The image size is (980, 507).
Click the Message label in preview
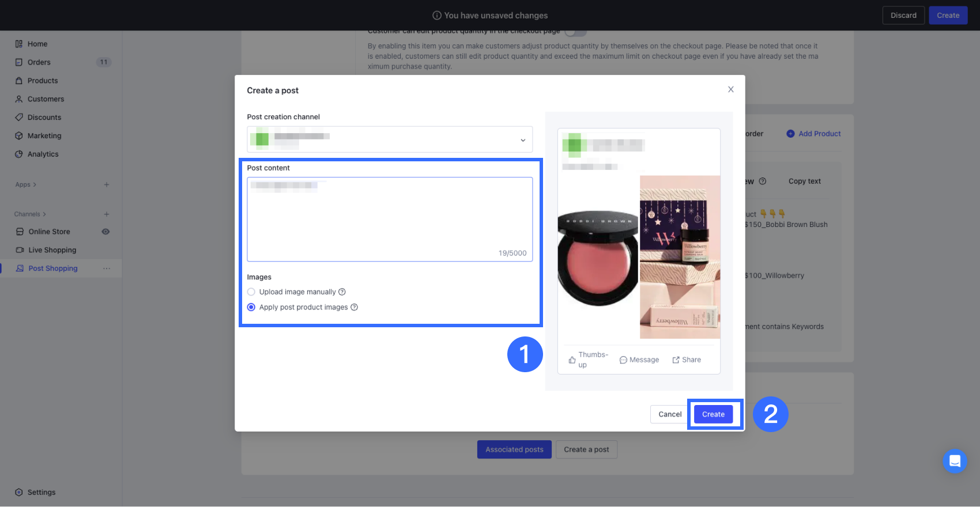(x=644, y=360)
